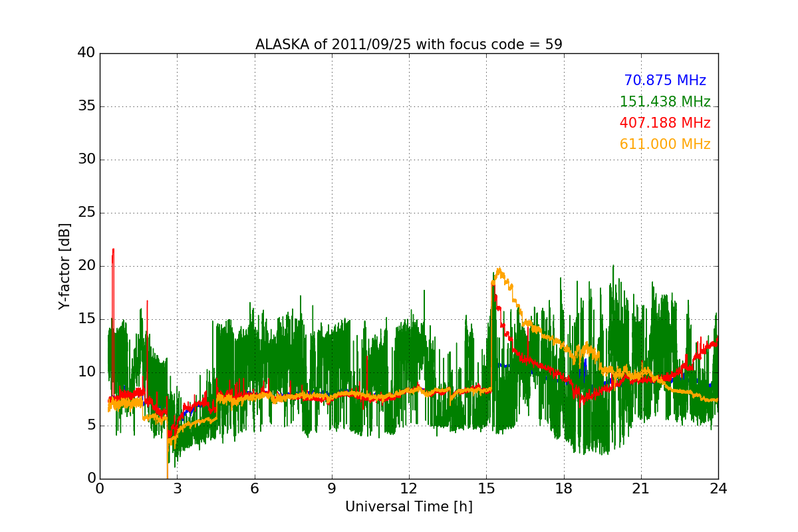Click y-axis tick label 10
This screenshot has height=532, width=798.
(x=86, y=372)
